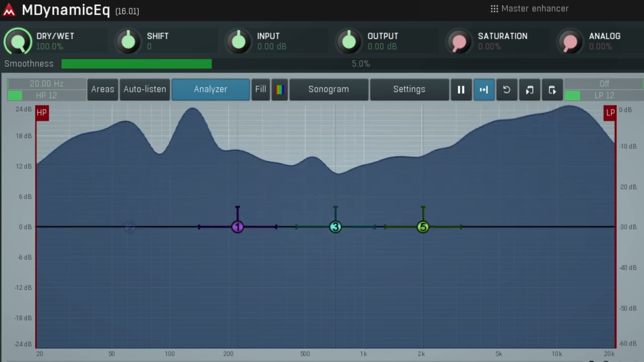Image resolution: width=644 pixels, height=362 pixels.
Task: Click the Off low-pass frequency field
Action: click(x=604, y=84)
